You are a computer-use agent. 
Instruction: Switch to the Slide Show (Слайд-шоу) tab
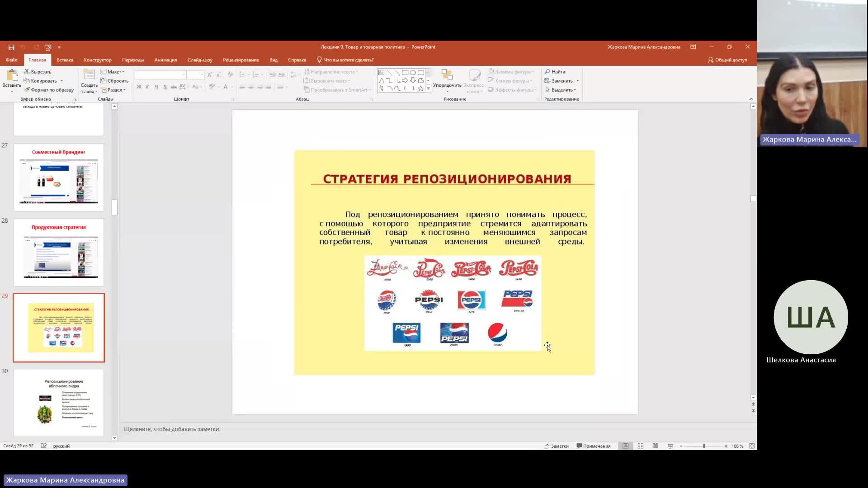tap(200, 60)
